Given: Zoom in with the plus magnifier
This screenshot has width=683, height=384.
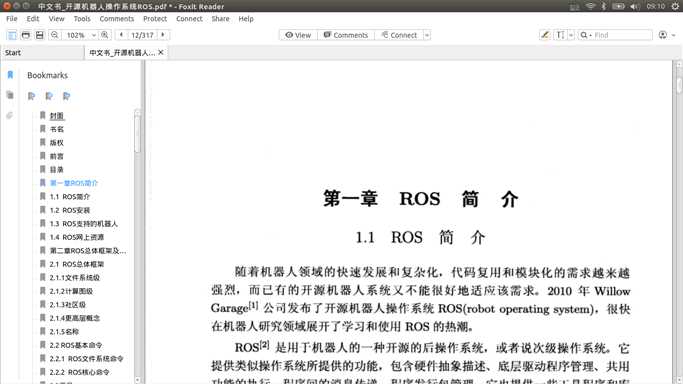Looking at the screenshot, I should point(105,35).
